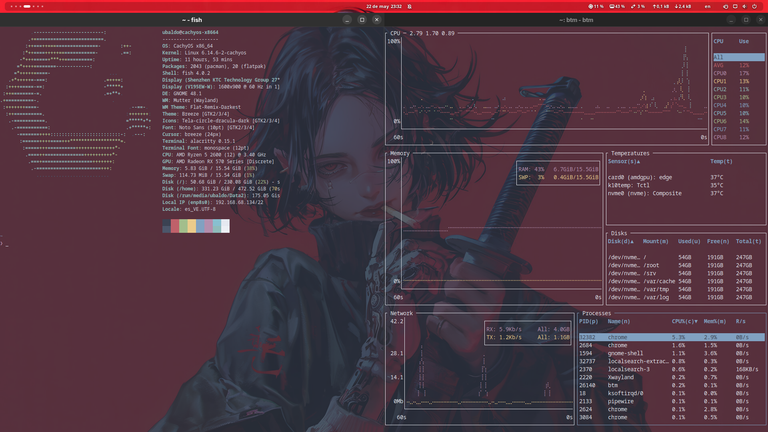Click the do-not-disturb bell beside the clock
Image resolution: width=768 pixels, height=432 pixels.
(x=409, y=6)
